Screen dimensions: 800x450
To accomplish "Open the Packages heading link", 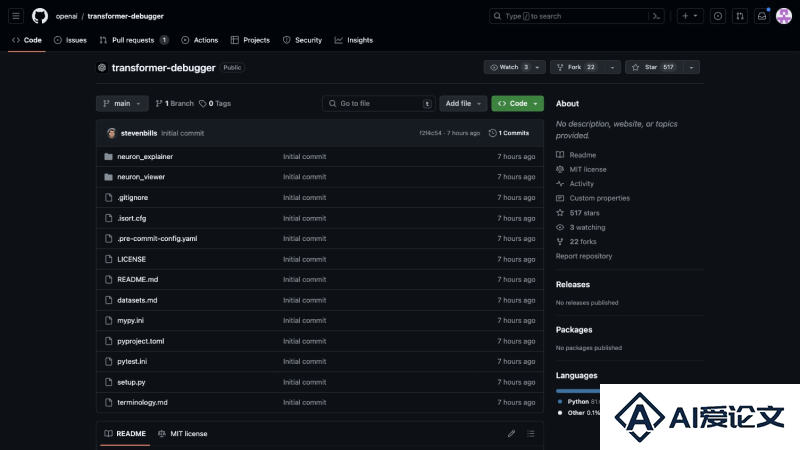I will pyautogui.click(x=574, y=330).
